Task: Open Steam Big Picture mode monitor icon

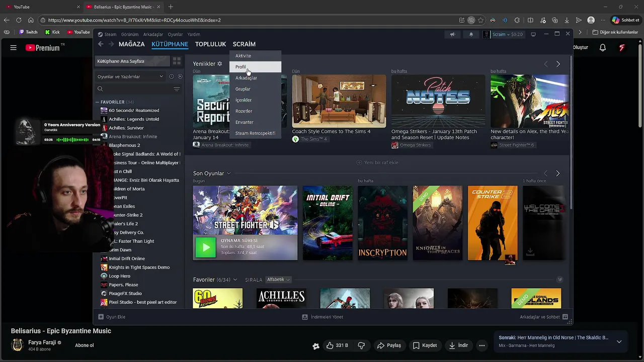Action: [x=533, y=34]
